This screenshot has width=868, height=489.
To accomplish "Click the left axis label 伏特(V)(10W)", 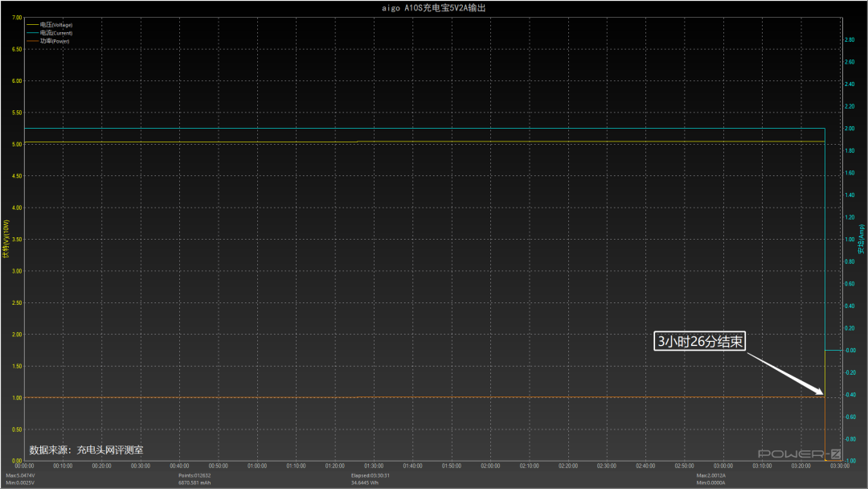I will point(6,239).
